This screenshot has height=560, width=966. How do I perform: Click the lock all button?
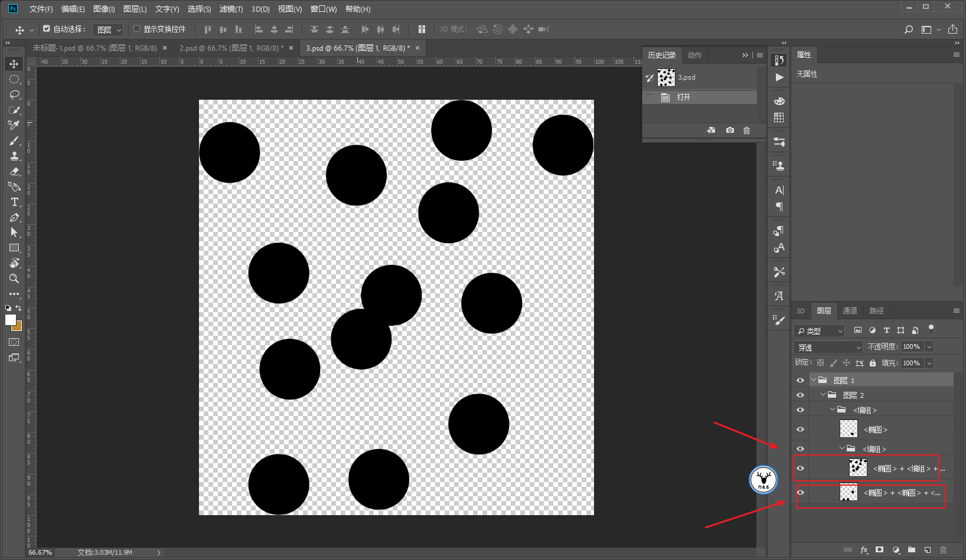point(873,363)
